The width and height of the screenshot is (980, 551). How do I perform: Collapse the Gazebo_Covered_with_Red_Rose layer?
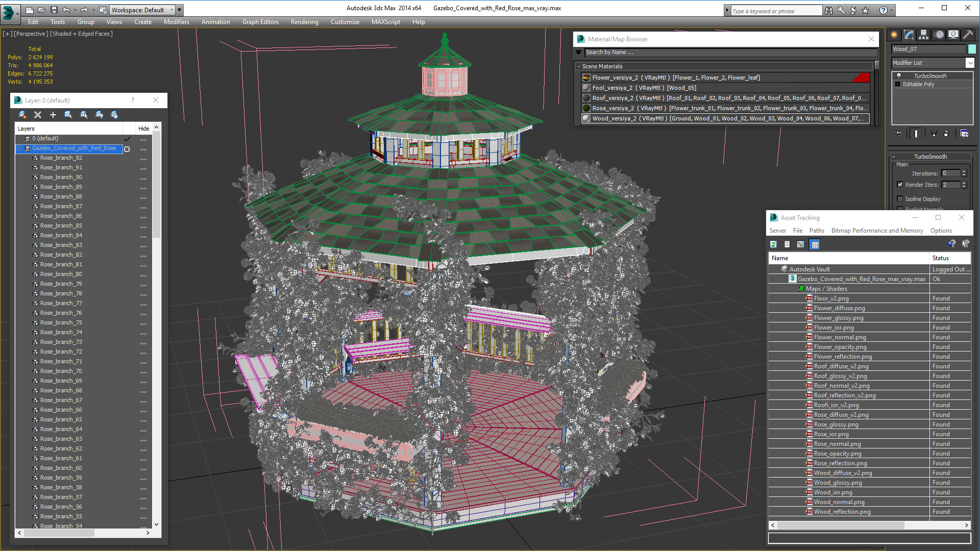coord(20,148)
